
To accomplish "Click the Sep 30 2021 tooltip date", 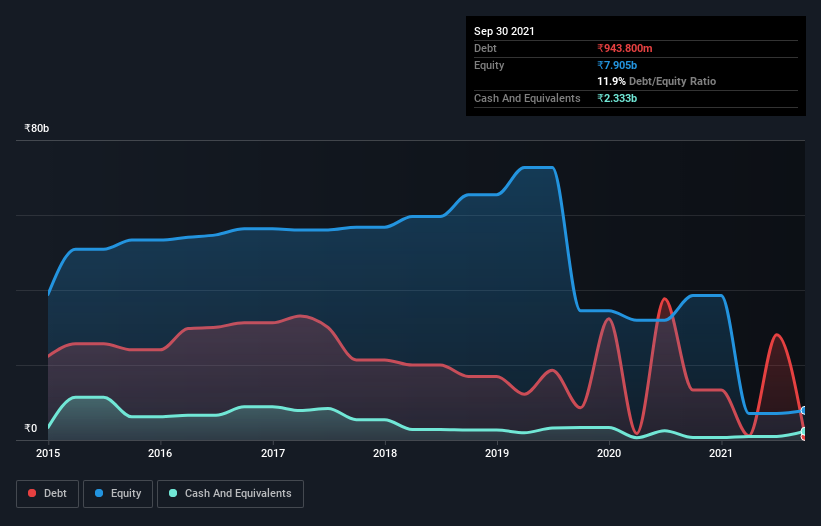I will [504, 31].
